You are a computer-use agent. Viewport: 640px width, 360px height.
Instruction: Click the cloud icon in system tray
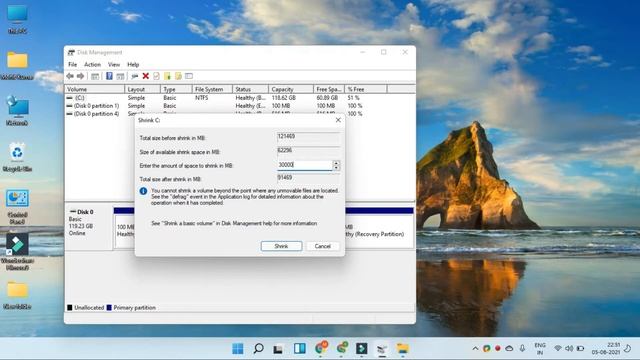(509, 349)
